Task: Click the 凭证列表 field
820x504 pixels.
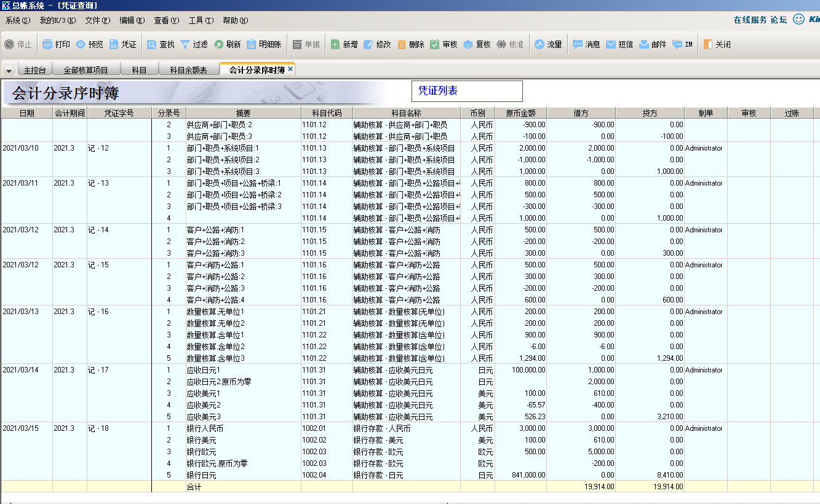Action: point(467,91)
